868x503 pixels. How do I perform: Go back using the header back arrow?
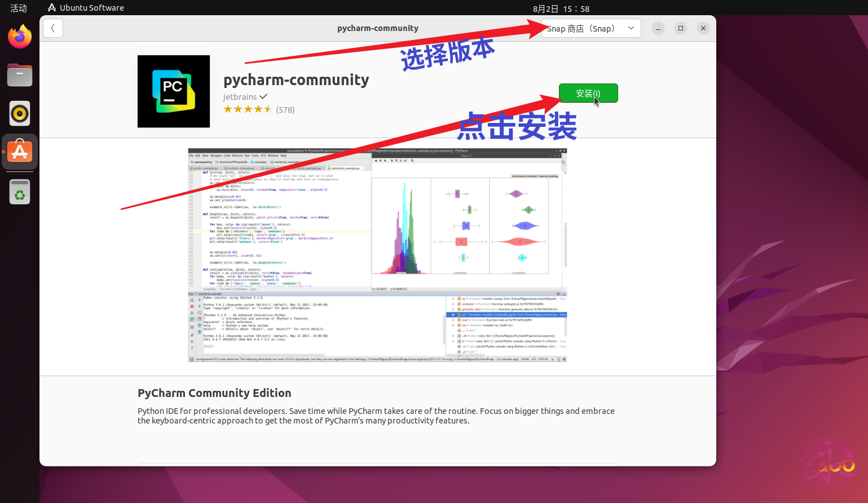tap(52, 28)
